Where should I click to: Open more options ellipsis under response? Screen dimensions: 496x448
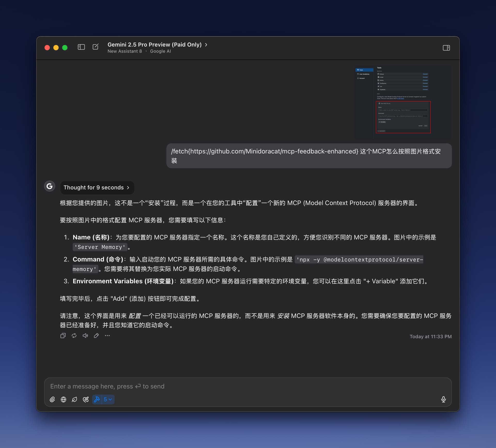point(107,336)
